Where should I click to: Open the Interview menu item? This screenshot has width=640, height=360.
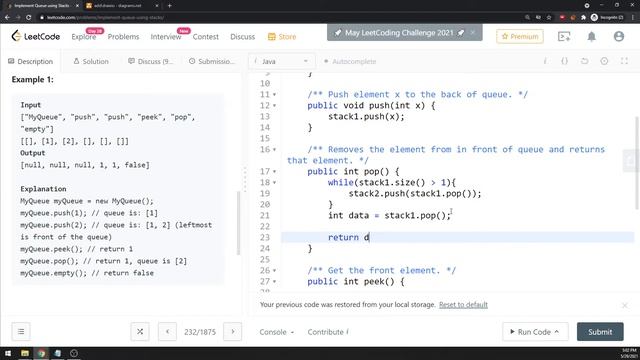coord(166,37)
